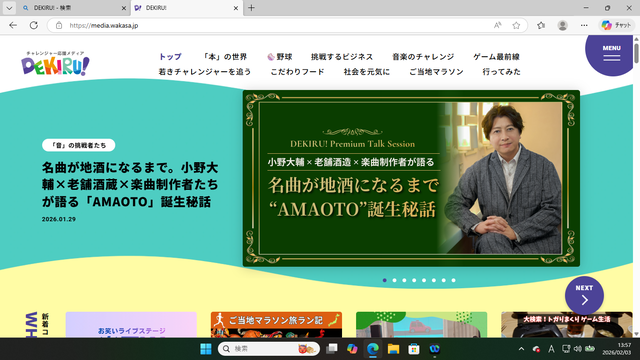Viewport: 640px width, 360px height.
Task: Reload the page with refresh icon
Action: (x=34, y=25)
